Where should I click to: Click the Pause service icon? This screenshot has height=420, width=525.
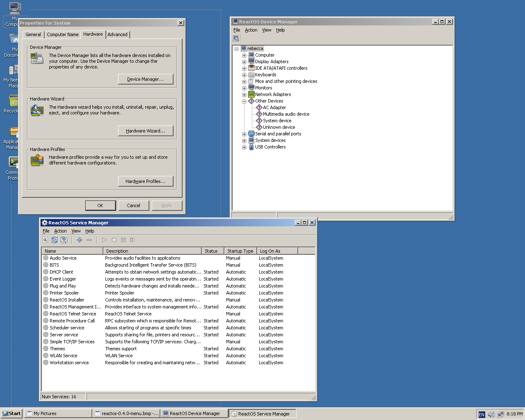coord(123,240)
